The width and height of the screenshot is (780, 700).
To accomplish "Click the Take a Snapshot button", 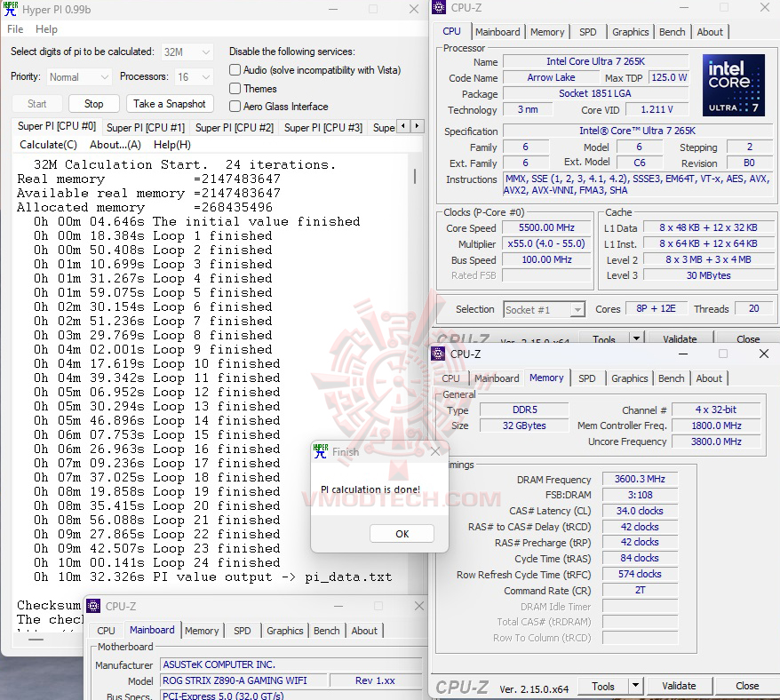I will (x=170, y=104).
